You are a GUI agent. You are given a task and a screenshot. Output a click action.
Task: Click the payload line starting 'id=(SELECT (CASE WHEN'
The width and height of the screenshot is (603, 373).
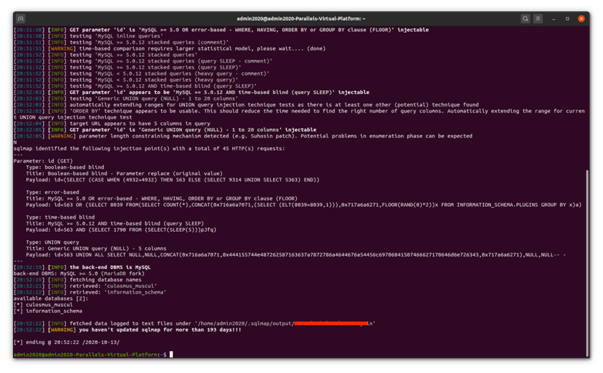point(173,180)
